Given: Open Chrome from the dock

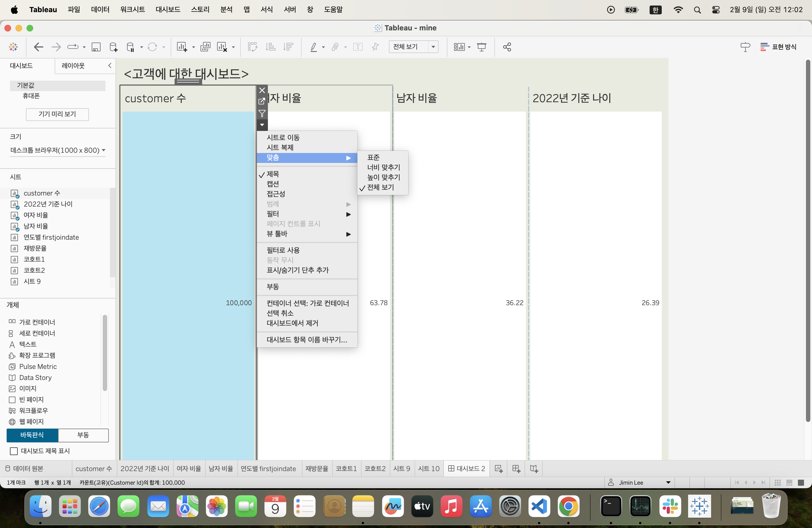Looking at the screenshot, I should pyautogui.click(x=568, y=506).
